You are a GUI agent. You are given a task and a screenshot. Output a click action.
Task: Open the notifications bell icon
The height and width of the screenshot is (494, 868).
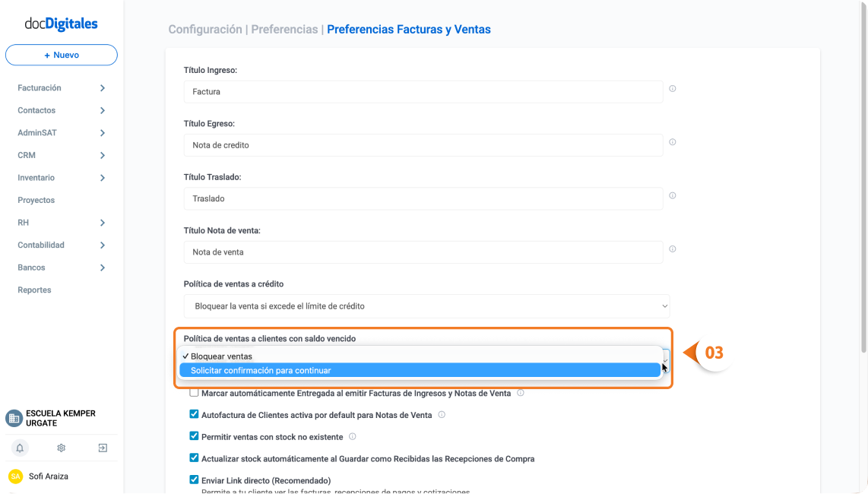click(19, 448)
